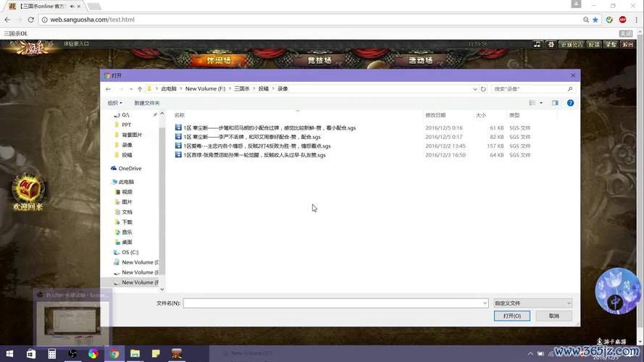The width and height of the screenshot is (644, 362).
Task: Click the browser zoom magnifier icon
Action: pyautogui.click(x=585, y=20)
